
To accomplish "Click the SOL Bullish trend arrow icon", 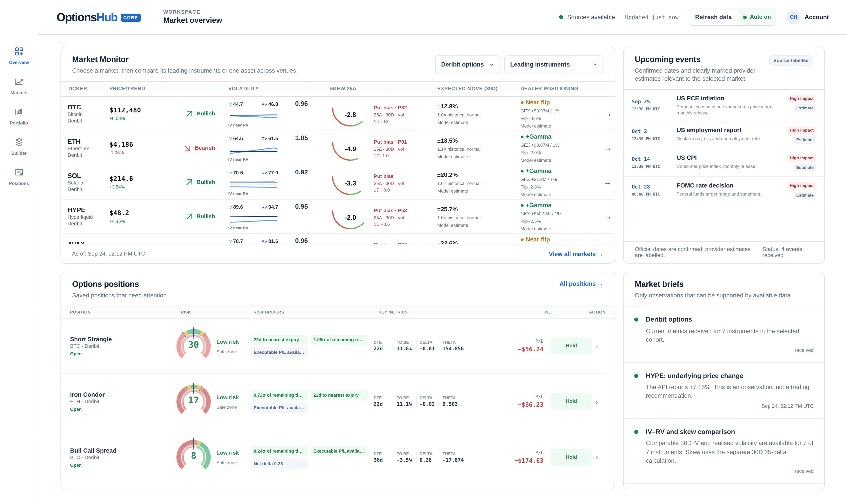I will tap(190, 182).
